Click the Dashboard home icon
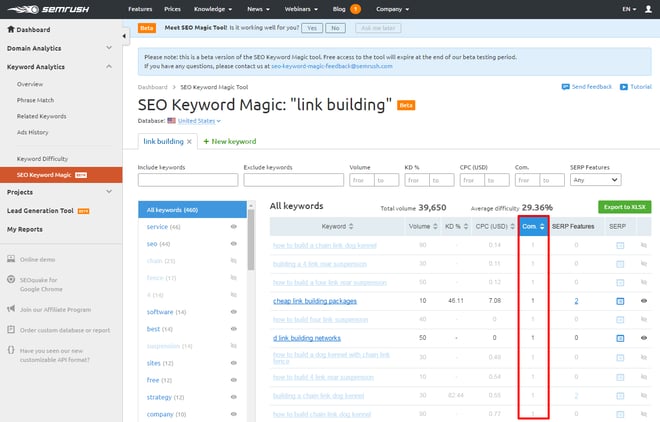The height and width of the screenshot is (422, 660). click(x=11, y=29)
